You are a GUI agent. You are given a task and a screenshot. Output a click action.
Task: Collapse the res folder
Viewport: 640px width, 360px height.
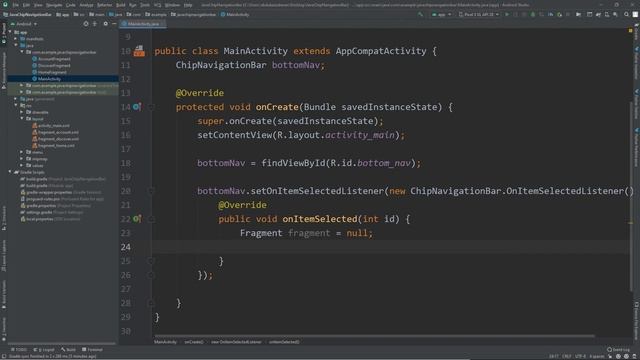[x=16, y=105]
